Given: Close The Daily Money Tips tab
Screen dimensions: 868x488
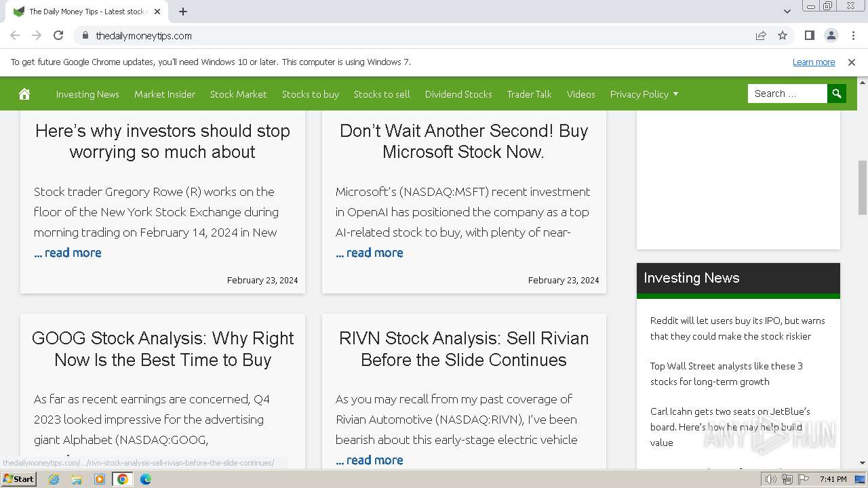Looking at the screenshot, I should pyautogui.click(x=157, y=12).
